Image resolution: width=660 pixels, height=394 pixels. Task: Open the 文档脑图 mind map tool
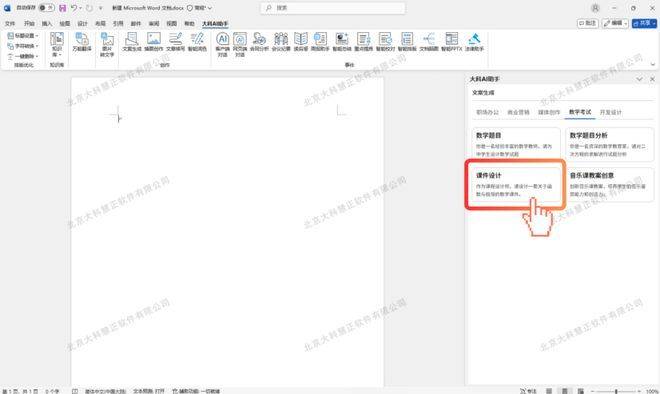(429, 42)
